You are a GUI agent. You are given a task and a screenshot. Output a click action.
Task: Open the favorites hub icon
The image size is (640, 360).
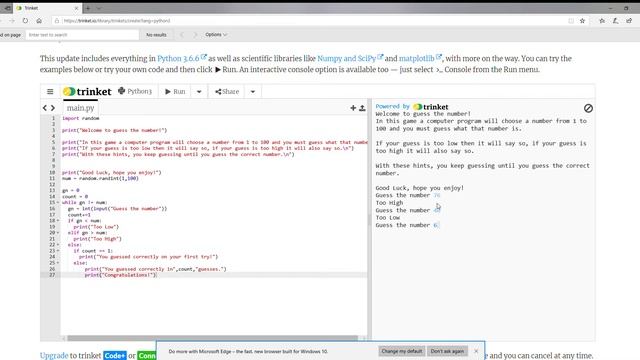602,20
